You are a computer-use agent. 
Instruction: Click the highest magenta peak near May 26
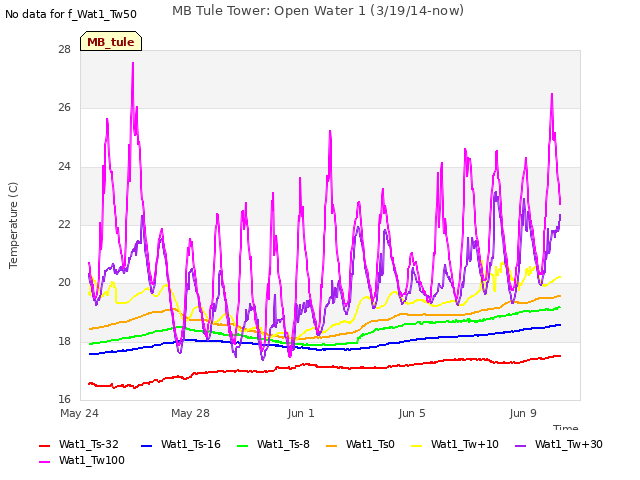click(x=133, y=63)
